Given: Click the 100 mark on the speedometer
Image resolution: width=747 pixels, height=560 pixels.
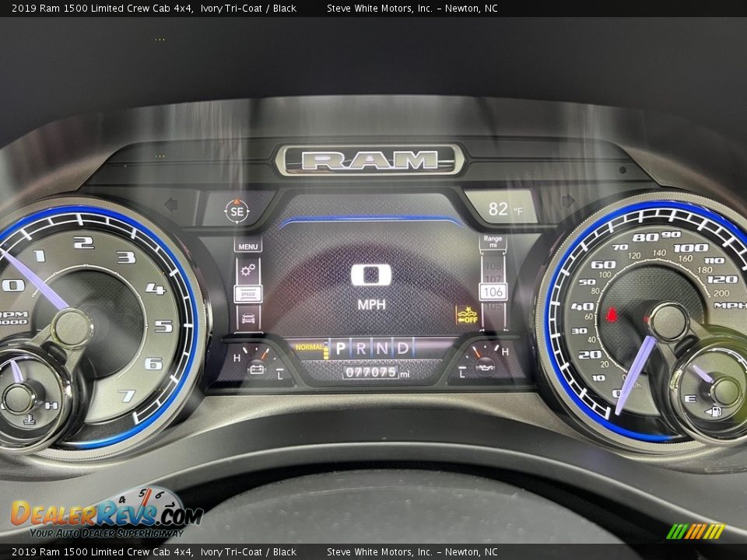Looking at the screenshot, I should tap(690, 247).
